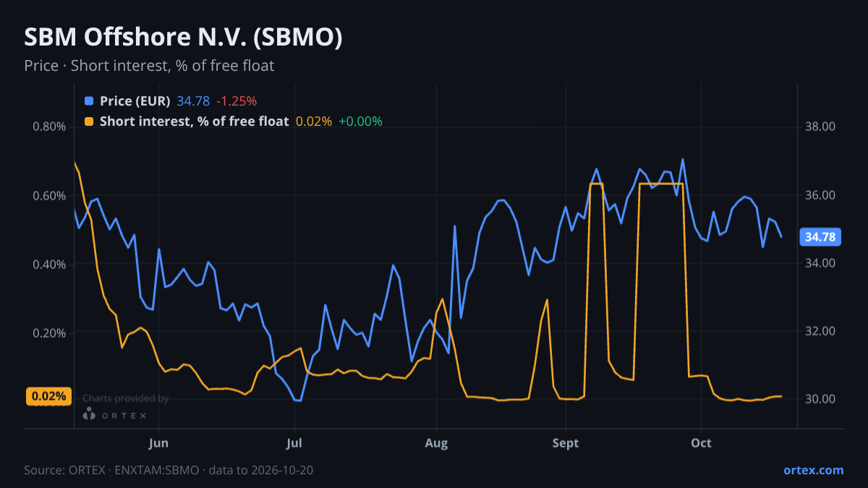Click the chart title SBM Offshore N.V. (SBMO)
Image resolution: width=868 pixels, height=488 pixels.
pos(183,38)
